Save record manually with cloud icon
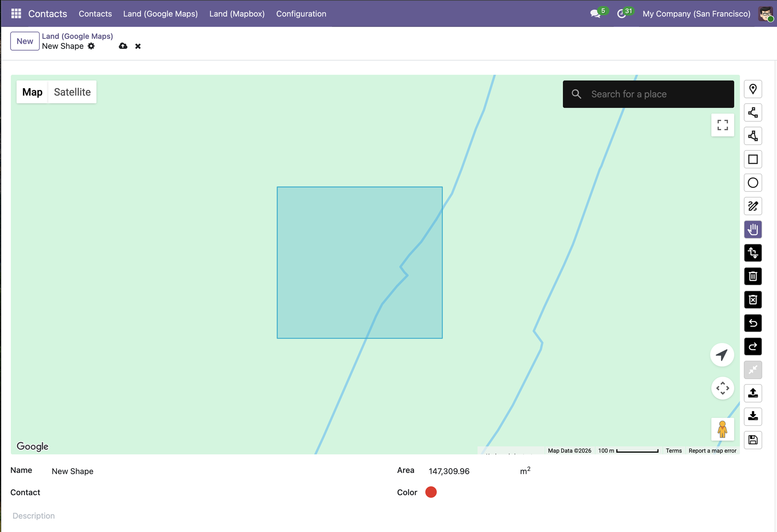 click(123, 46)
